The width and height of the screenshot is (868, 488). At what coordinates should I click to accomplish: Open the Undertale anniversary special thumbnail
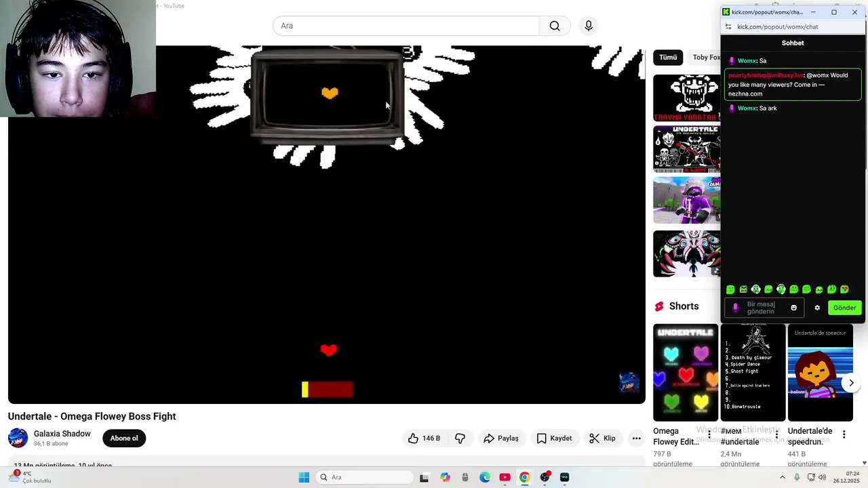pyautogui.click(x=686, y=149)
